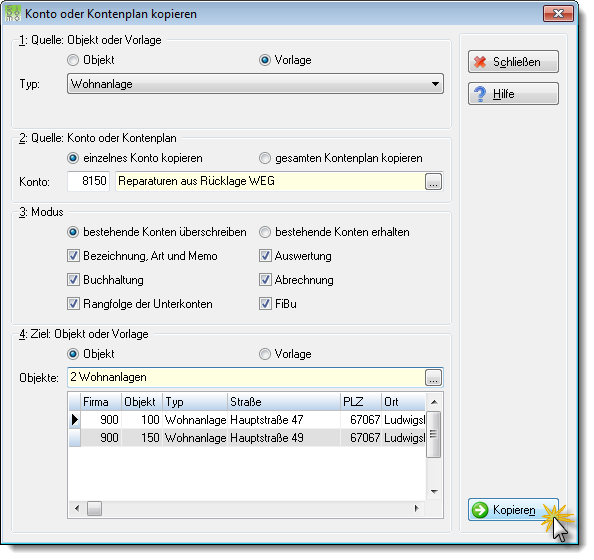This screenshot has width=594, height=560.
Task: Select gesamten Kontenplan kopieren radio
Action: 265,158
